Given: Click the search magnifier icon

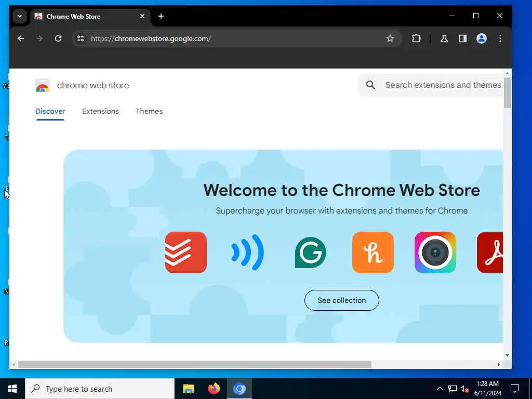Looking at the screenshot, I should tap(370, 85).
